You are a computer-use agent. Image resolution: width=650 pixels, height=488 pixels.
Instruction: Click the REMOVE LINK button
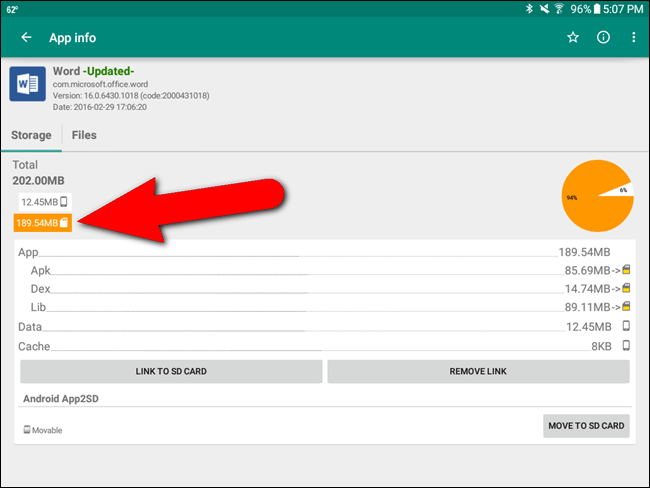478,371
